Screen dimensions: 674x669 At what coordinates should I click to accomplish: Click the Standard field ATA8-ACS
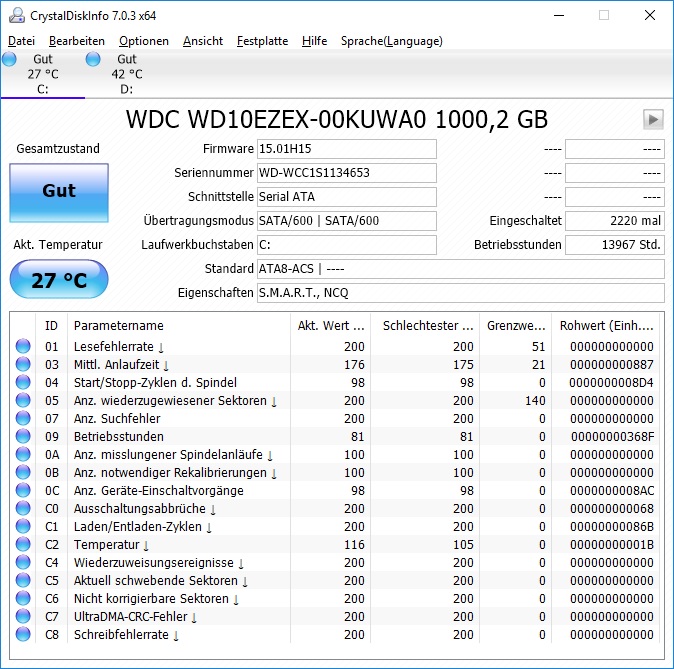(461, 269)
